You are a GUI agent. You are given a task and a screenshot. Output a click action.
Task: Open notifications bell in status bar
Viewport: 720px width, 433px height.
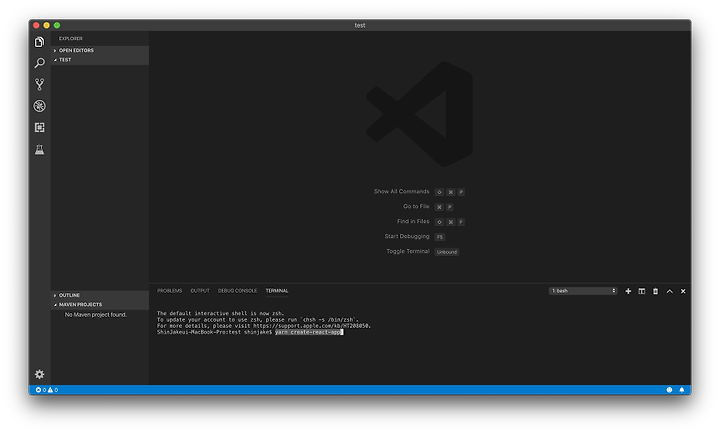tap(682, 390)
